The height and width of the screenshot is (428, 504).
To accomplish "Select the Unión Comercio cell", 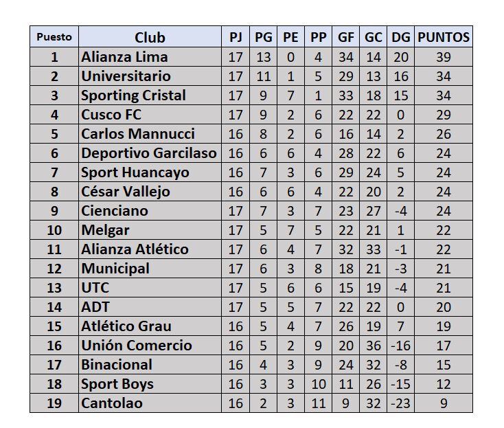I will tap(137, 345).
